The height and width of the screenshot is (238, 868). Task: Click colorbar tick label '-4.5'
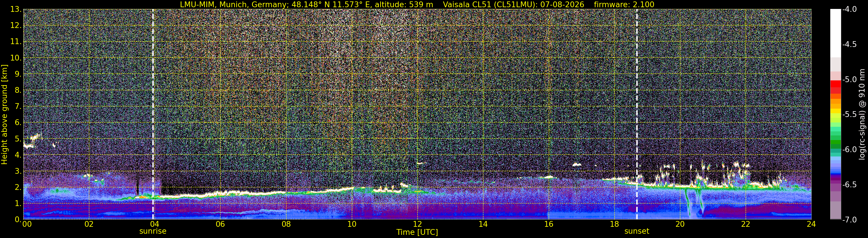[850, 44]
